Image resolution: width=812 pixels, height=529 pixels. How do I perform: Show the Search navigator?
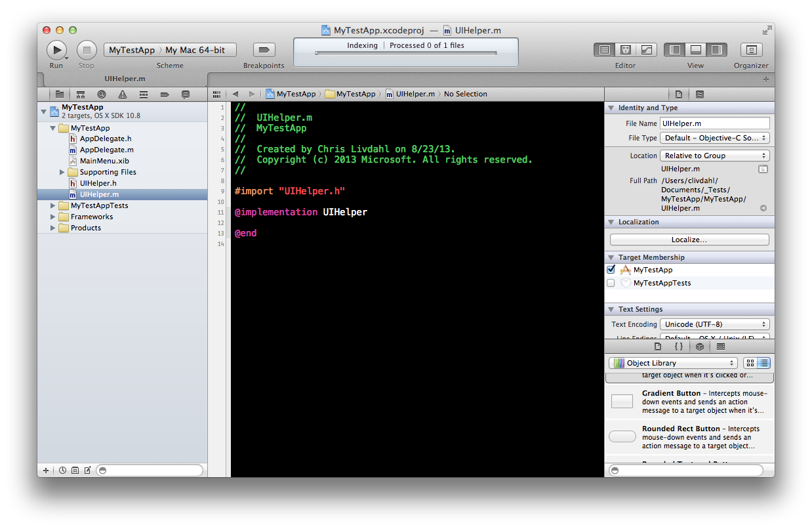click(102, 95)
